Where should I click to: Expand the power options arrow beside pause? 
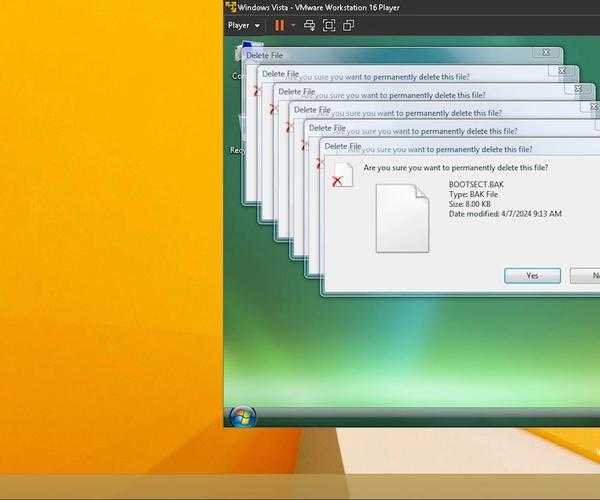293,26
